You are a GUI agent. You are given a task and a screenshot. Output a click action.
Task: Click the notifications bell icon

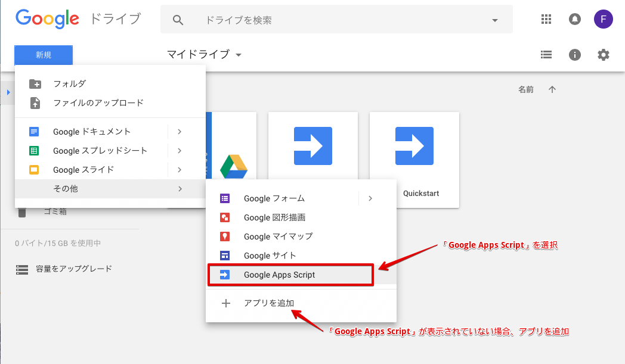(575, 20)
